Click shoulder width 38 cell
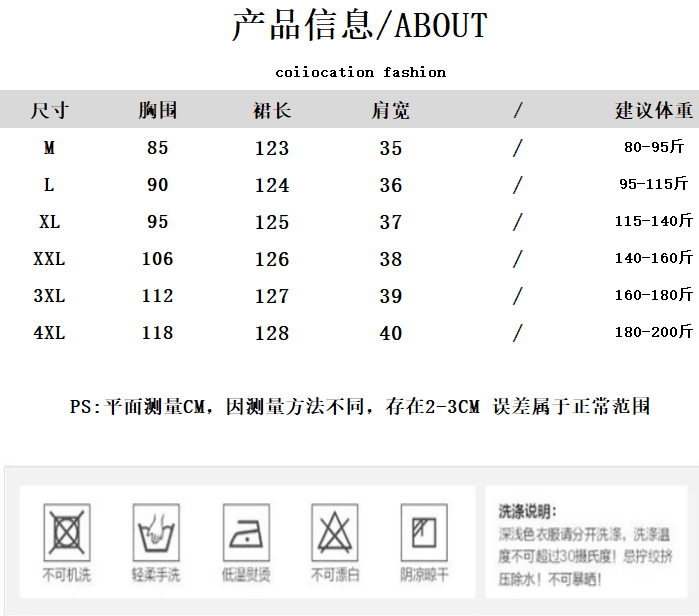The height and width of the screenshot is (616, 699). click(x=391, y=259)
